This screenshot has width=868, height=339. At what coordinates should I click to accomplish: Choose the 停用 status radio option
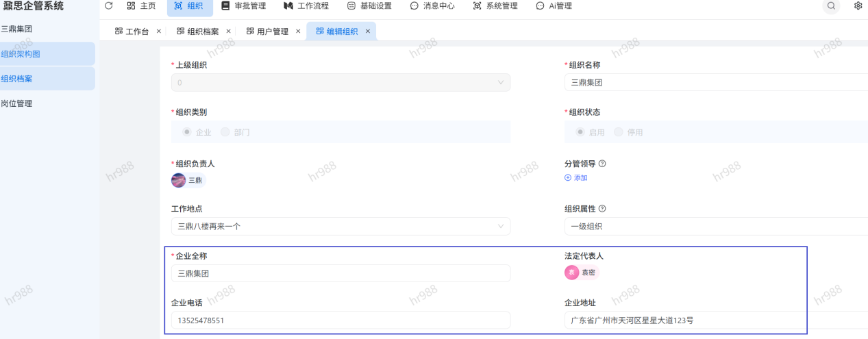coord(619,132)
